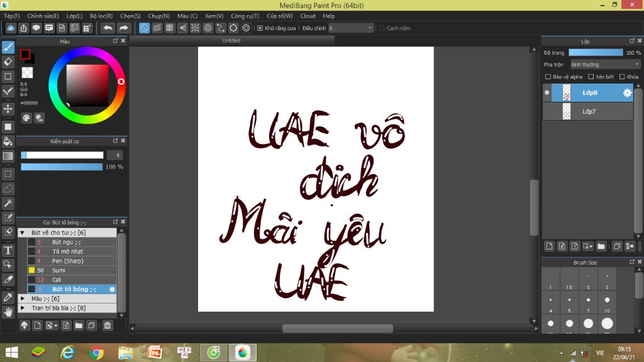Image resolution: width=644 pixels, height=362 pixels.
Task: Open Điều chỉnh correction dropdown
Action: click(x=351, y=28)
